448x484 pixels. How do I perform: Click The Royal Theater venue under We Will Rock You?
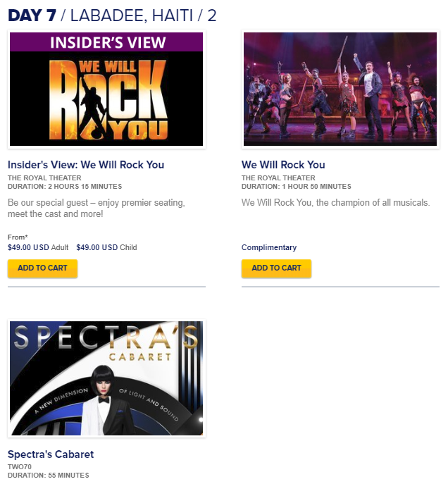pyautogui.click(x=278, y=178)
